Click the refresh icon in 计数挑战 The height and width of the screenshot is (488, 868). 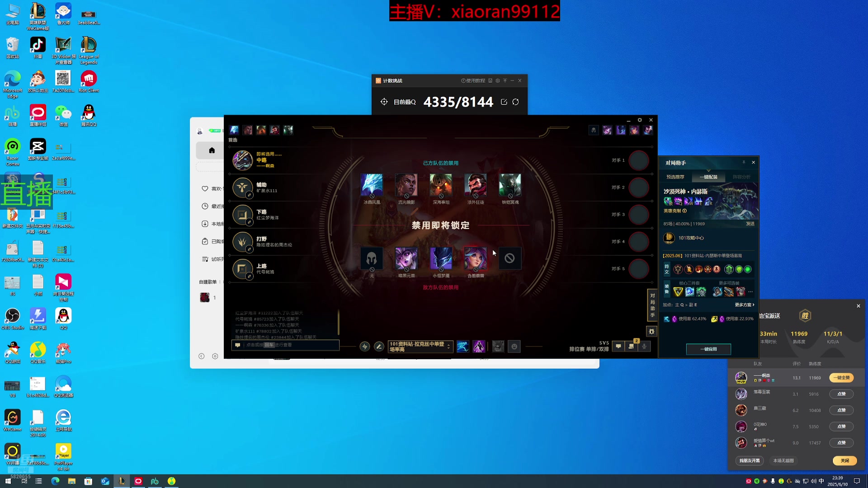pos(515,102)
